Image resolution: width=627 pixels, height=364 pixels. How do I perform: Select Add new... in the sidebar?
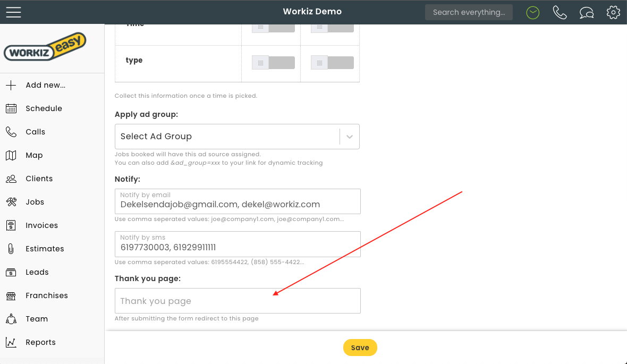coord(45,85)
